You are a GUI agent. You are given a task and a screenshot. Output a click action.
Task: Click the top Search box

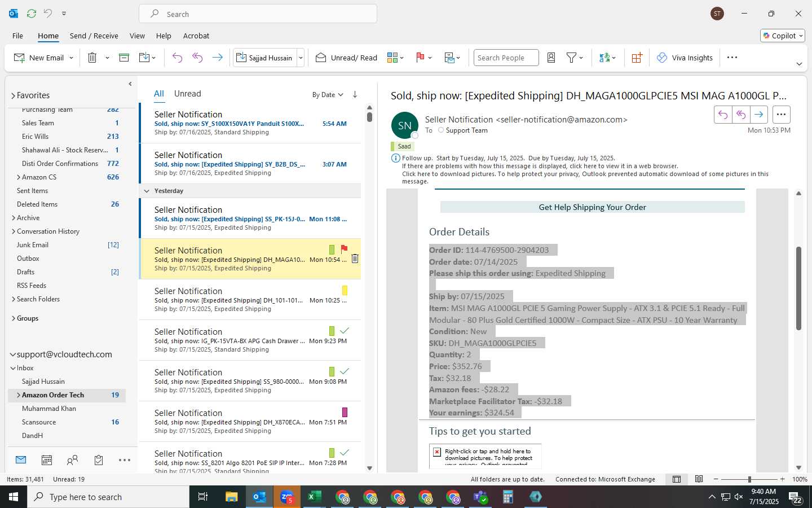[258, 14]
